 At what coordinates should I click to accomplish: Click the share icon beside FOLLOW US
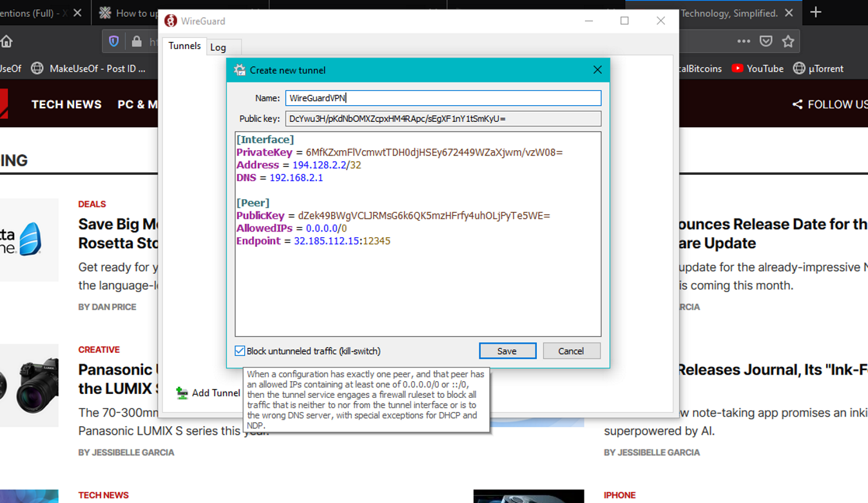tap(797, 104)
